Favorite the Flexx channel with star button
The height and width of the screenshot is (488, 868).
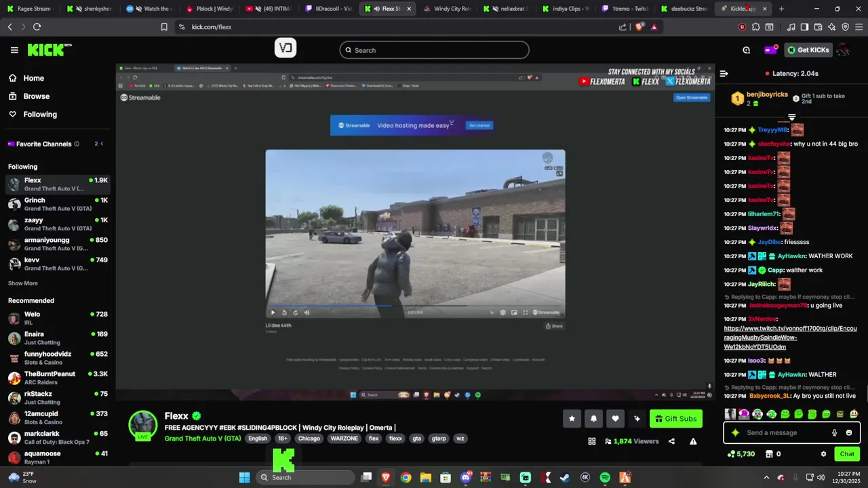click(572, 419)
